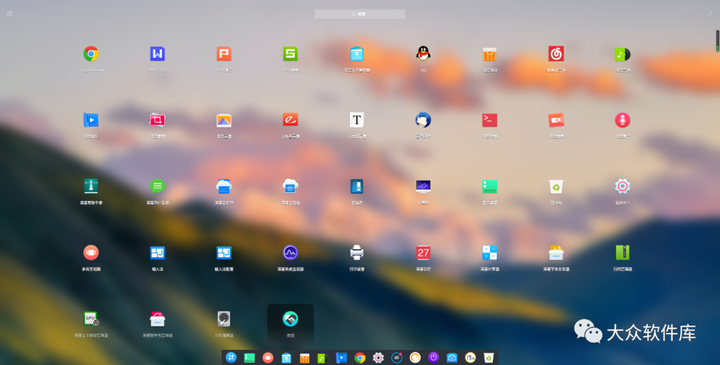Launch WPS Writer blue W icon
Image resolution: width=720 pixels, height=365 pixels.
158,54
